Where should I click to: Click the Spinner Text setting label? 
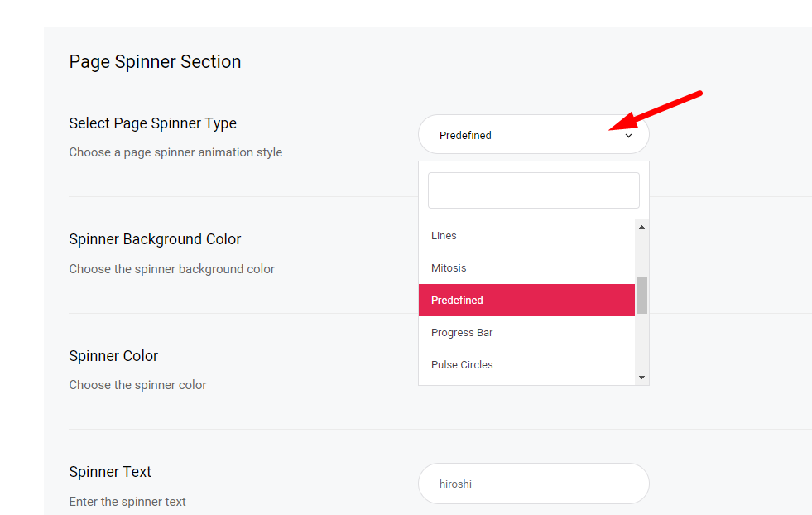tap(110, 472)
